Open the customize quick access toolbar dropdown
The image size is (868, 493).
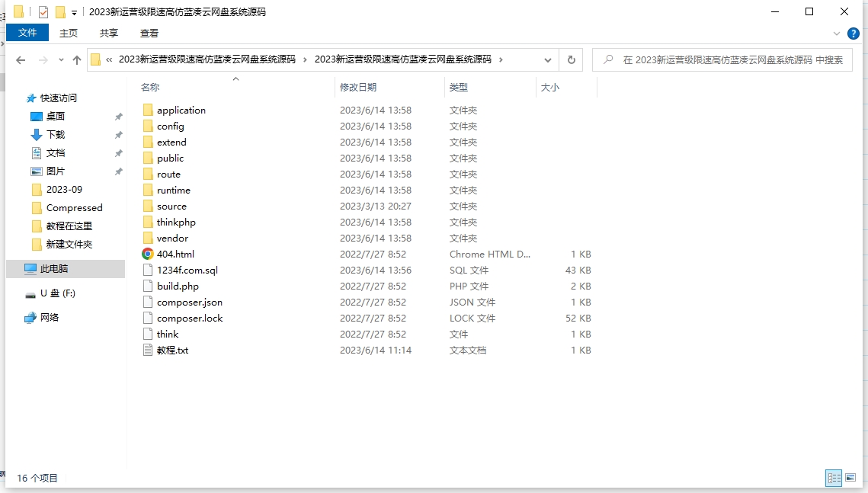[x=74, y=12]
